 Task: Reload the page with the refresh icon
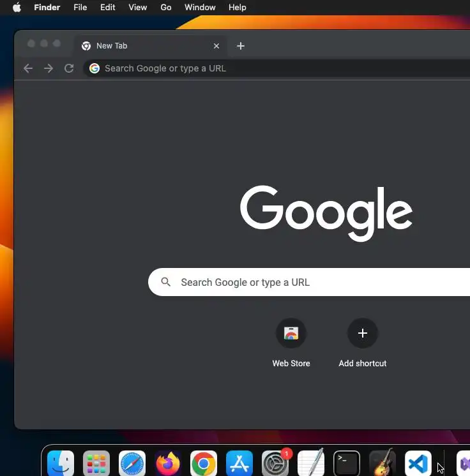point(69,68)
